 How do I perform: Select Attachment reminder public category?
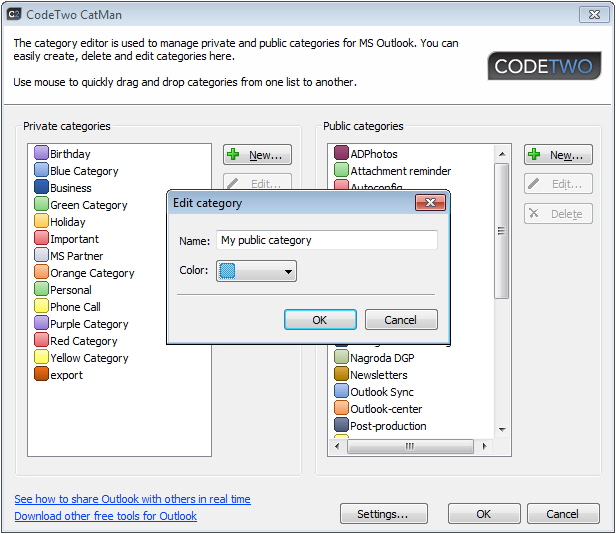[401, 171]
